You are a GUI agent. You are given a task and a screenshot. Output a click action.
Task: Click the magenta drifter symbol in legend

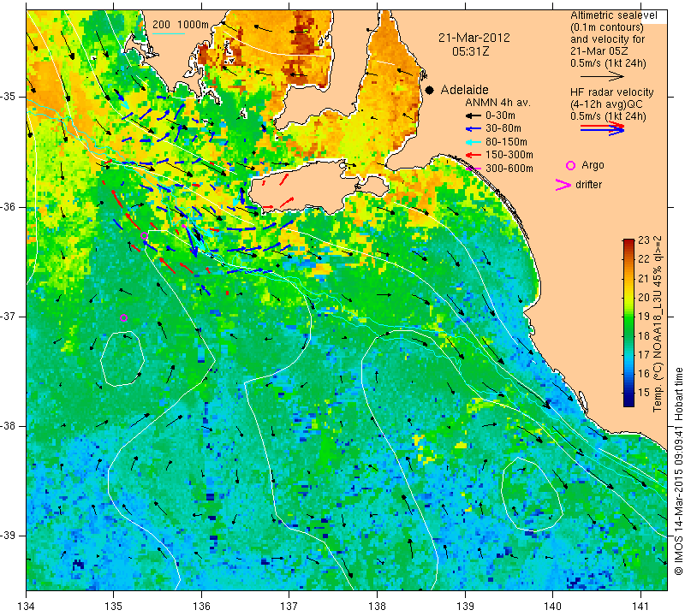pyautogui.click(x=563, y=185)
